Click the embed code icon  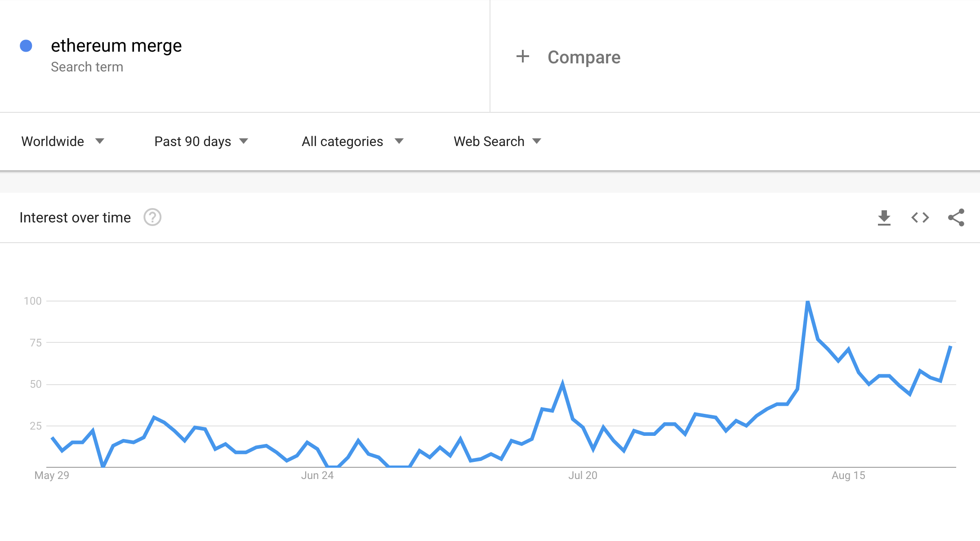point(920,218)
